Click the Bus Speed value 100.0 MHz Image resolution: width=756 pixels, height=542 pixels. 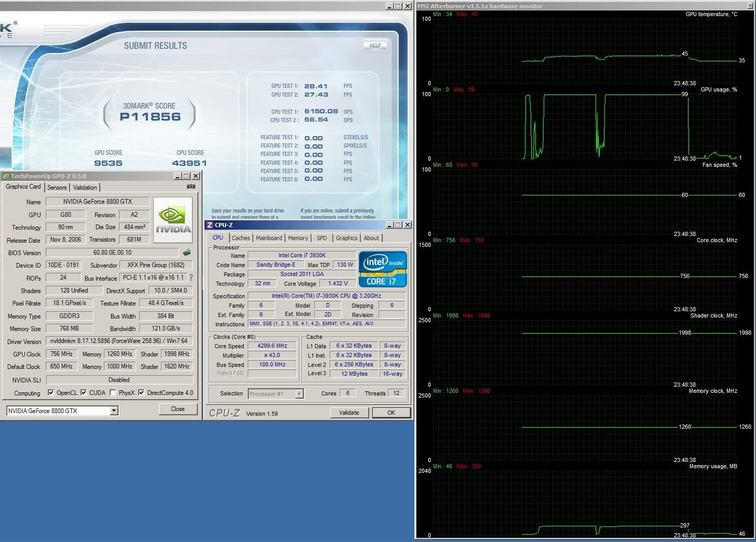pyautogui.click(x=272, y=364)
